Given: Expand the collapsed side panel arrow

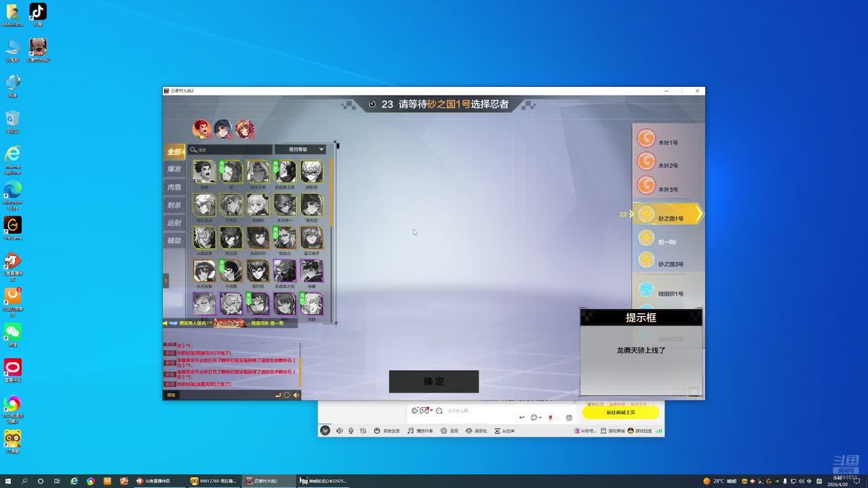Looking at the screenshot, I should click(x=165, y=280).
